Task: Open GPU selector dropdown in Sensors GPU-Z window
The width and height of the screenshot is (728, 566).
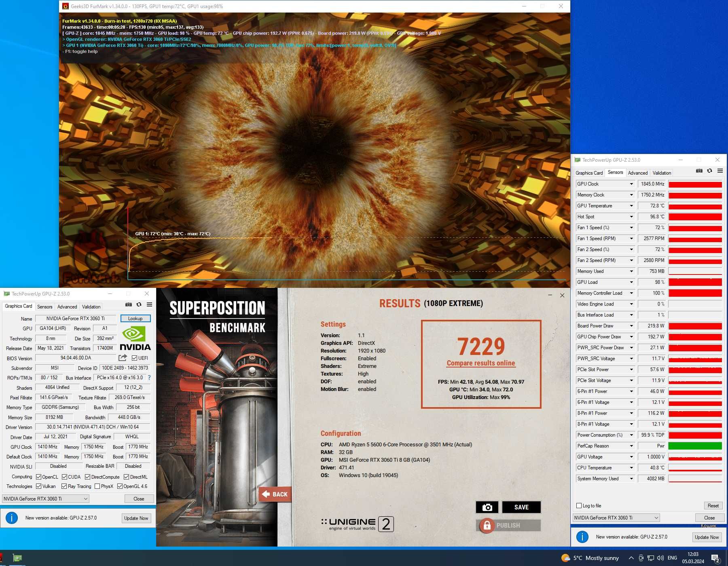Action: (616, 518)
